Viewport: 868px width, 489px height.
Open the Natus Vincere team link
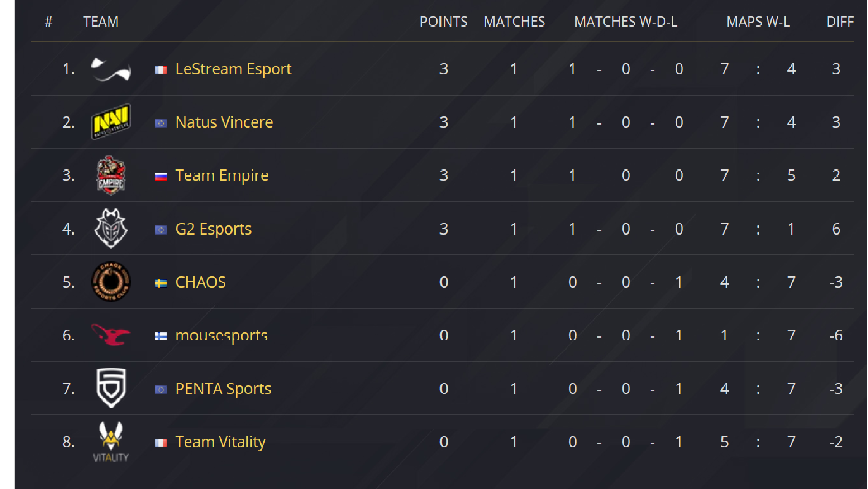[224, 122]
